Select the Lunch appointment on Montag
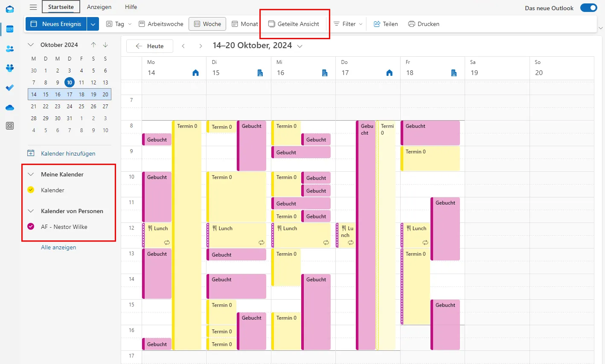The image size is (605, 364). 158,234
